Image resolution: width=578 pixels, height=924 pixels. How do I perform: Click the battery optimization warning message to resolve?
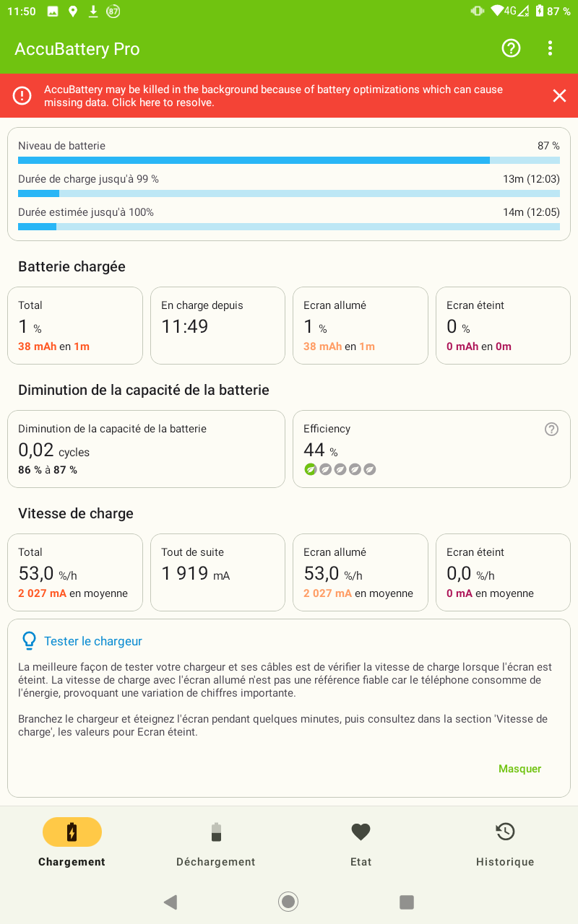[x=274, y=96]
